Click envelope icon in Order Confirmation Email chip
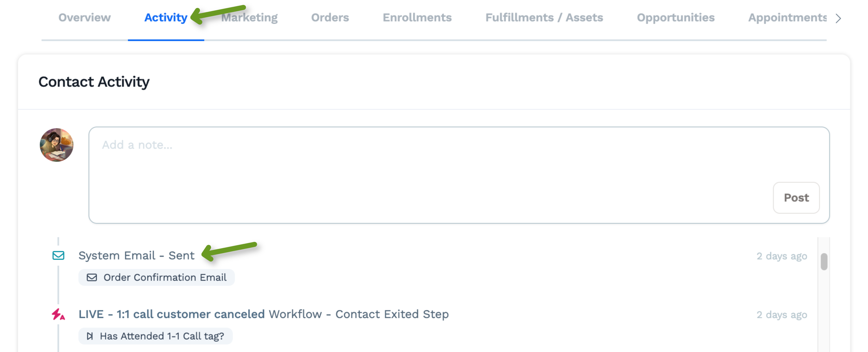Viewport: 868px width, 352px height. tap(92, 277)
